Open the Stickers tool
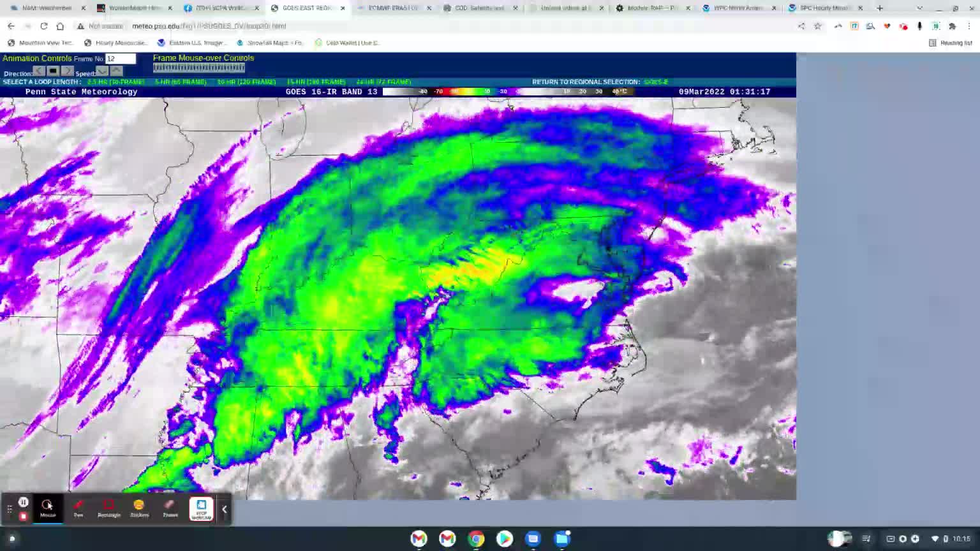 pyautogui.click(x=139, y=508)
